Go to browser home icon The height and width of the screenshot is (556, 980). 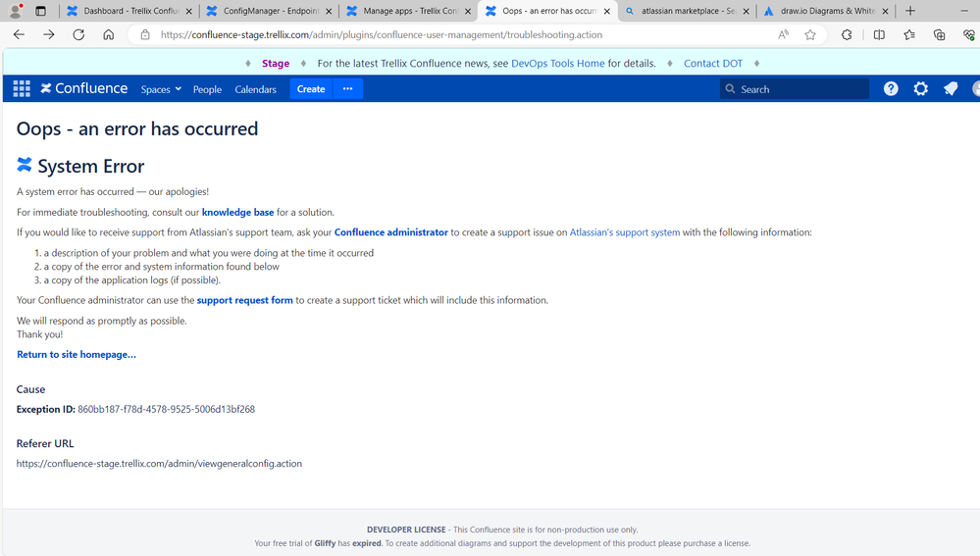click(x=109, y=35)
